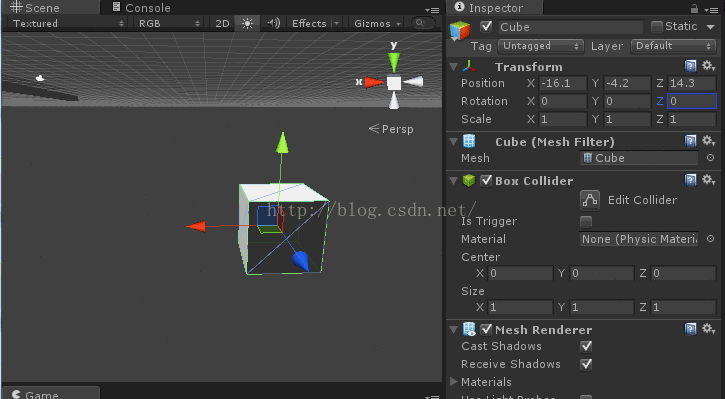Enable the Is Trigger checkbox
The width and height of the screenshot is (725, 399).
click(586, 221)
